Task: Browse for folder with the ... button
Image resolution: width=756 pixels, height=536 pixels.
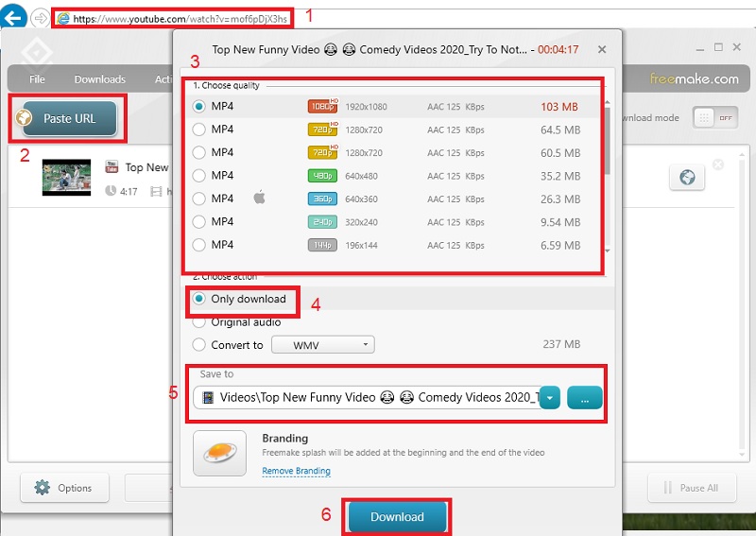Action: coord(585,398)
